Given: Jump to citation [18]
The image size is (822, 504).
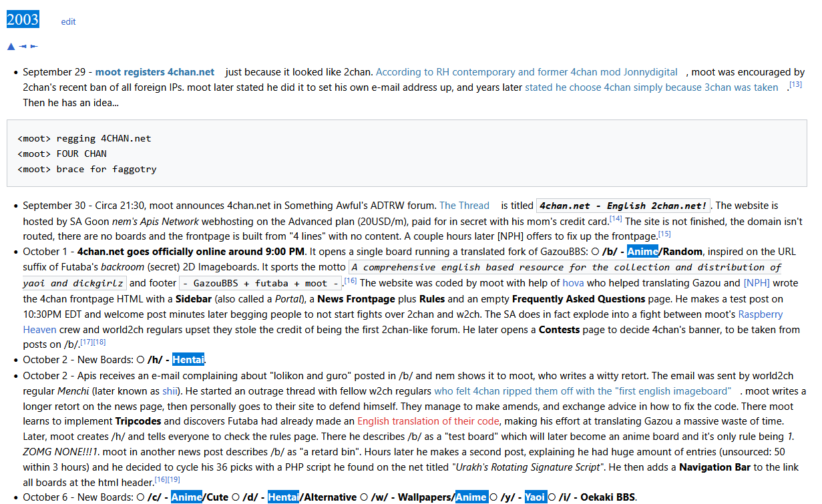Looking at the screenshot, I should (99, 342).
